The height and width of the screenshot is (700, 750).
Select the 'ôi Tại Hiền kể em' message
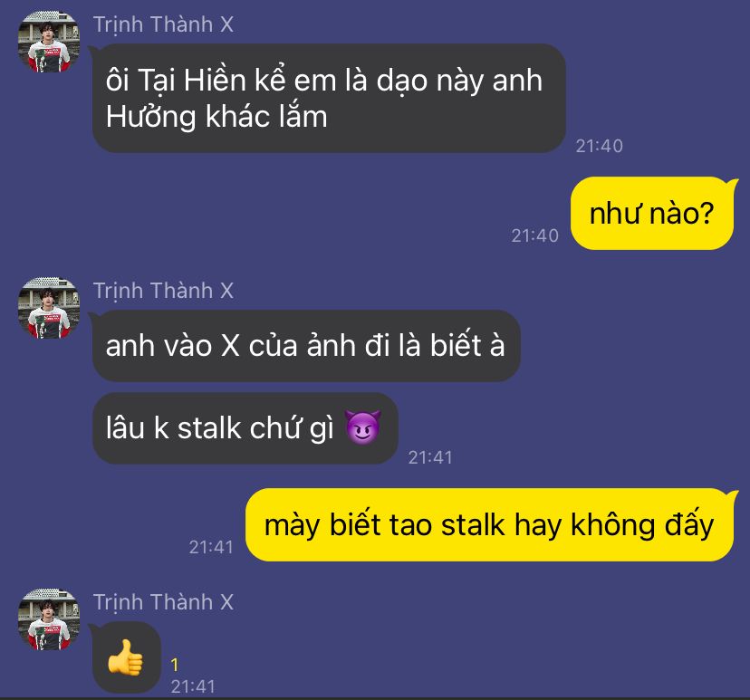[329, 98]
